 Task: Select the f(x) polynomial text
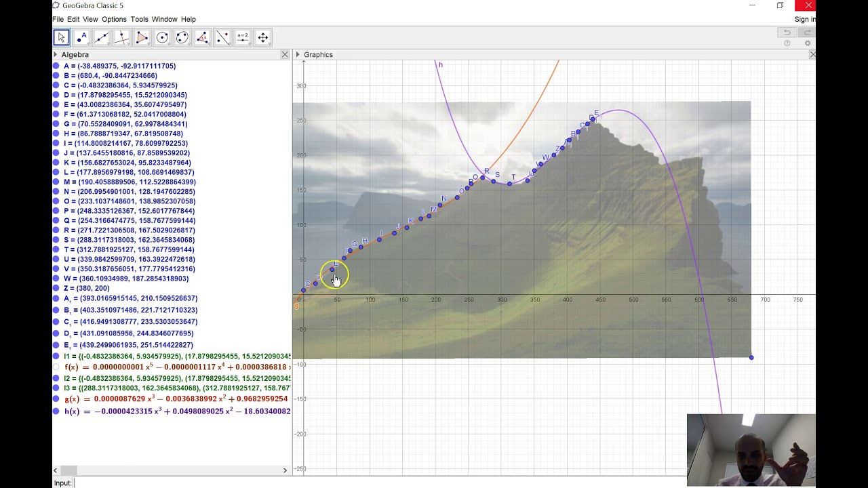click(x=177, y=367)
